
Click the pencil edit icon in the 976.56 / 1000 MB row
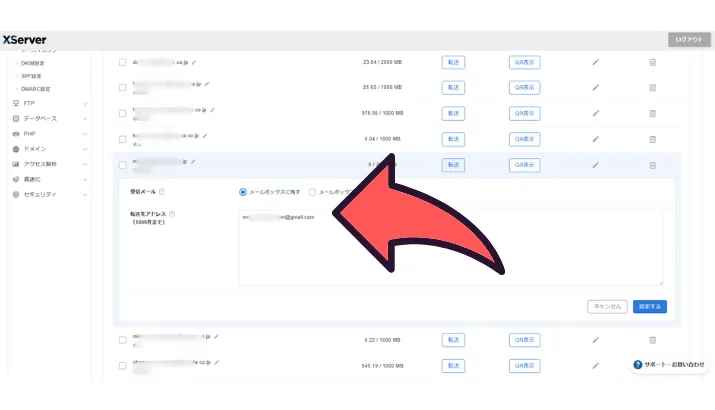tap(596, 113)
